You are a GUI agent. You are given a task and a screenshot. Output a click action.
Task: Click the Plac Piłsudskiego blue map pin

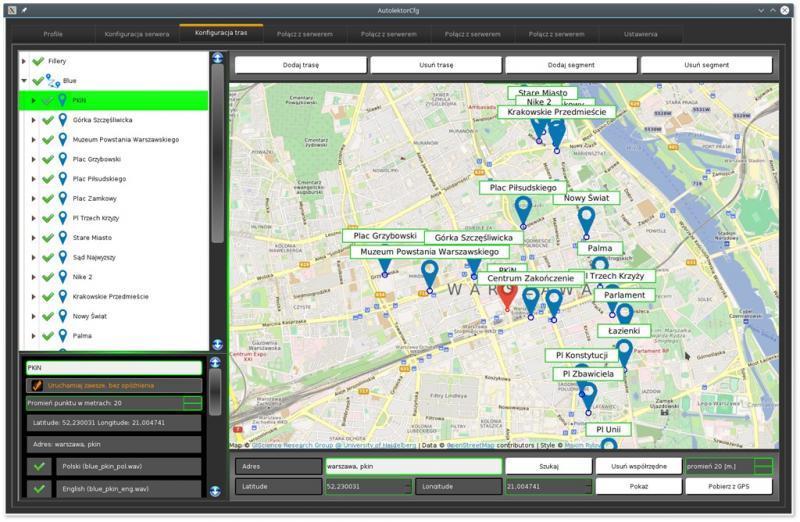523,212
